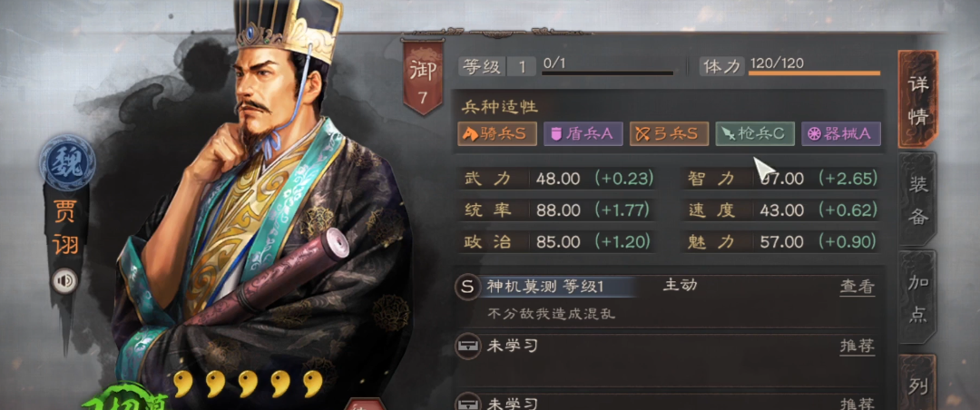The height and width of the screenshot is (410, 980).
Task: Click the 等级 experience progress bar
Action: [x=607, y=73]
